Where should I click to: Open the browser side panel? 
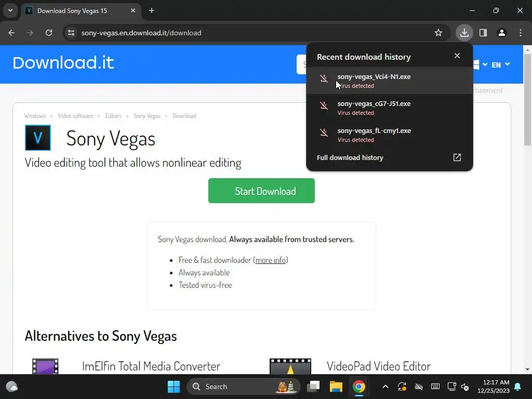click(x=483, y=33)
